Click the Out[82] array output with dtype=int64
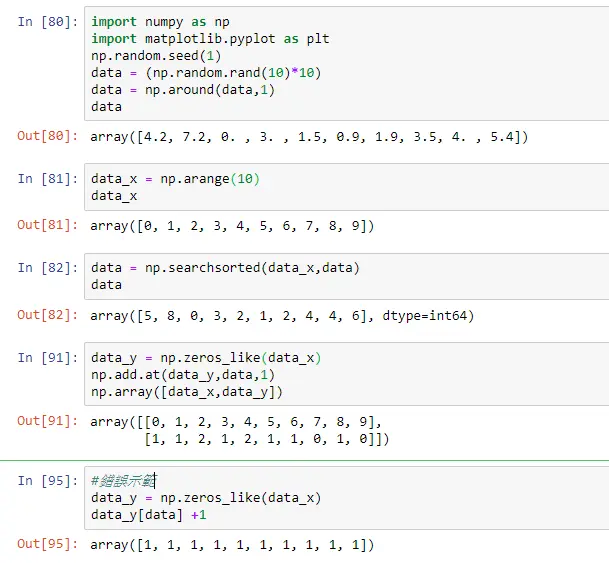 tap(282, 316)
